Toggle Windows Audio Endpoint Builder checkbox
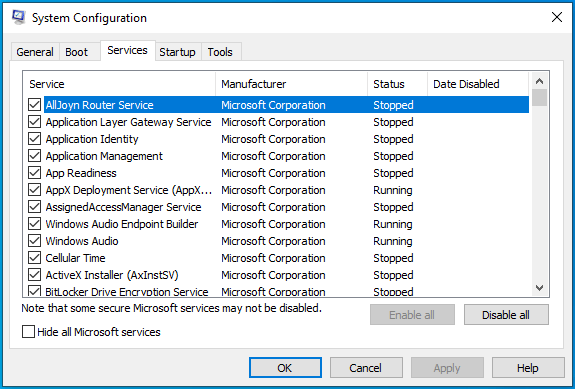Viewport: 575px width, 389px height. 34,224
